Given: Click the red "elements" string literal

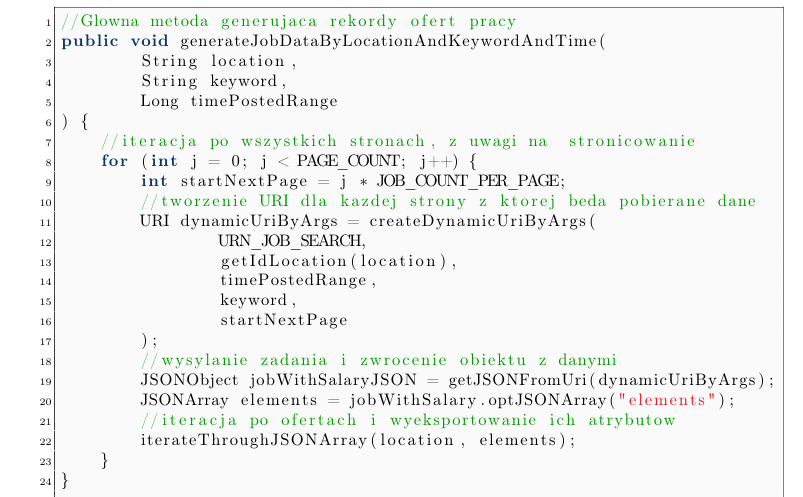Looking at the screenshot, I should 667,400.
